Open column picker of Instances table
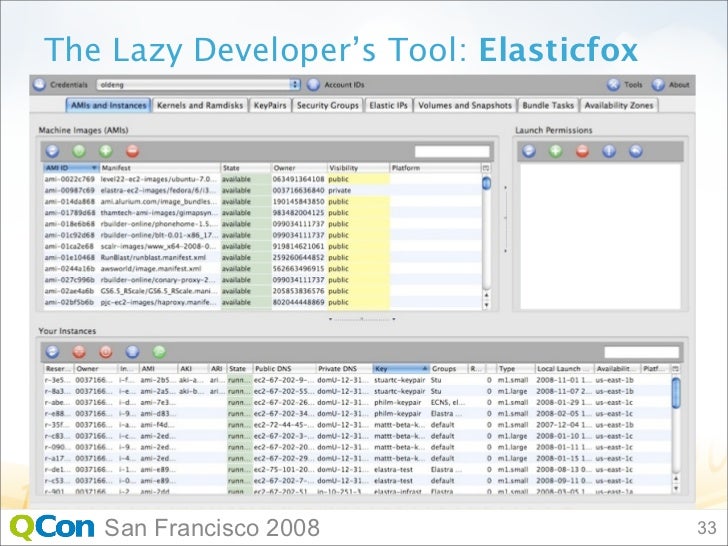728x546 pixels. [x=676, y=369]
